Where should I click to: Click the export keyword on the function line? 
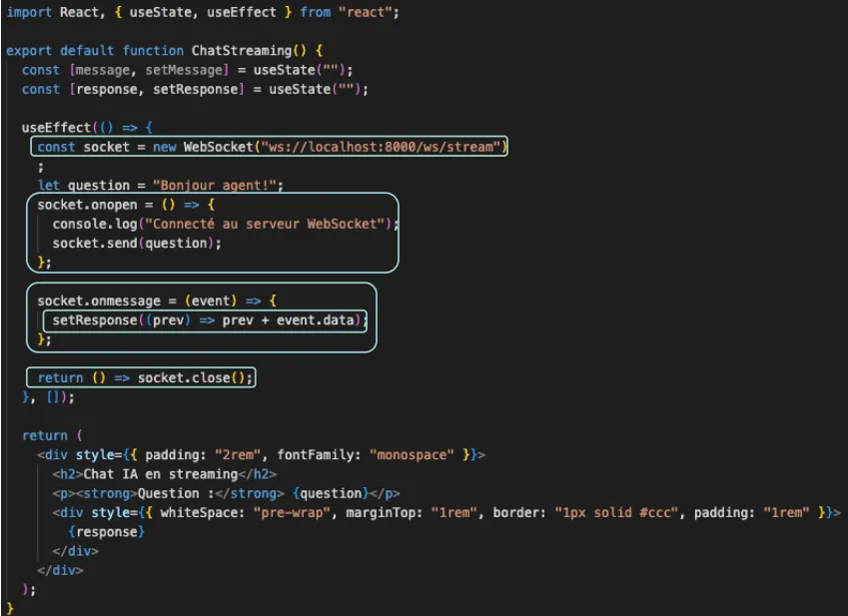[29, 50]
